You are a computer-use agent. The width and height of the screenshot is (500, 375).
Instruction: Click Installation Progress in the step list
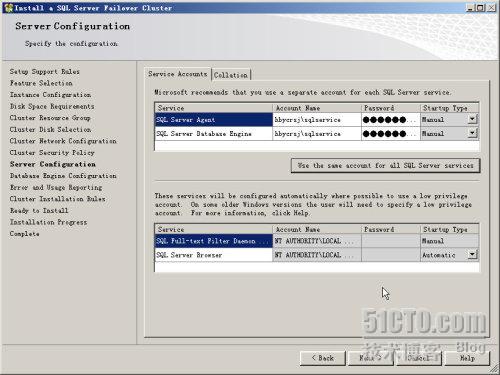point(48,222)
